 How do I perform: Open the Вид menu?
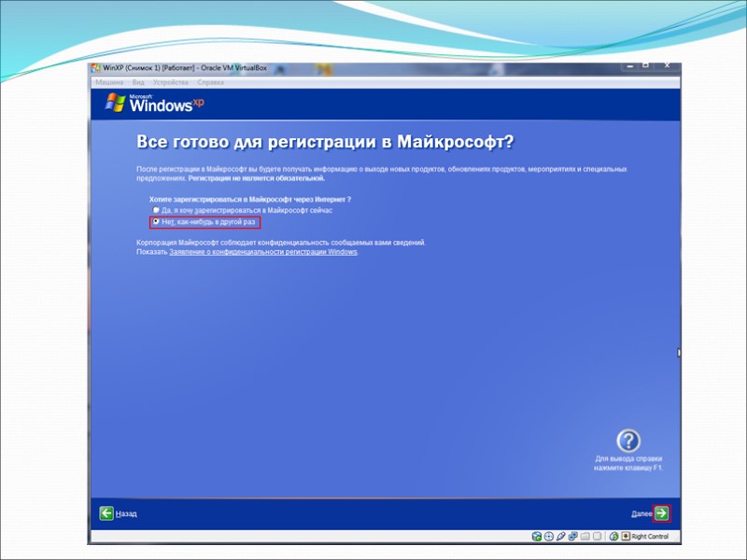pos(138,82)
